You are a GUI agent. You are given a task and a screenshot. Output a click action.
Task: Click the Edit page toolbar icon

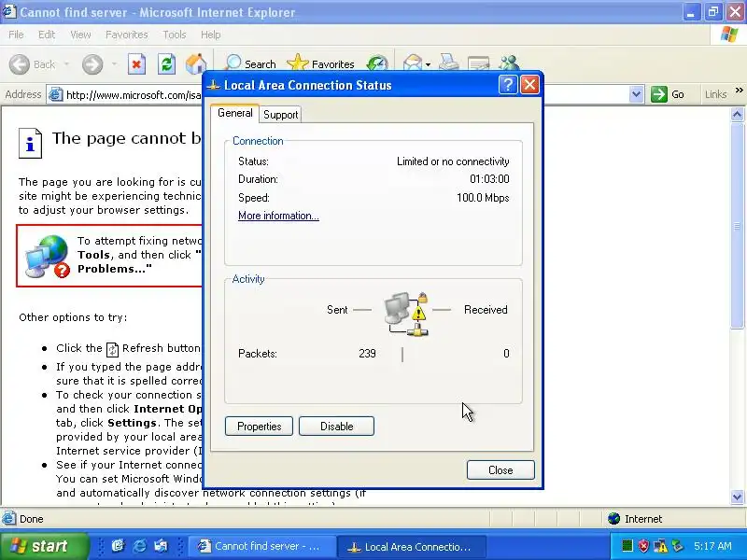[478, 63]
